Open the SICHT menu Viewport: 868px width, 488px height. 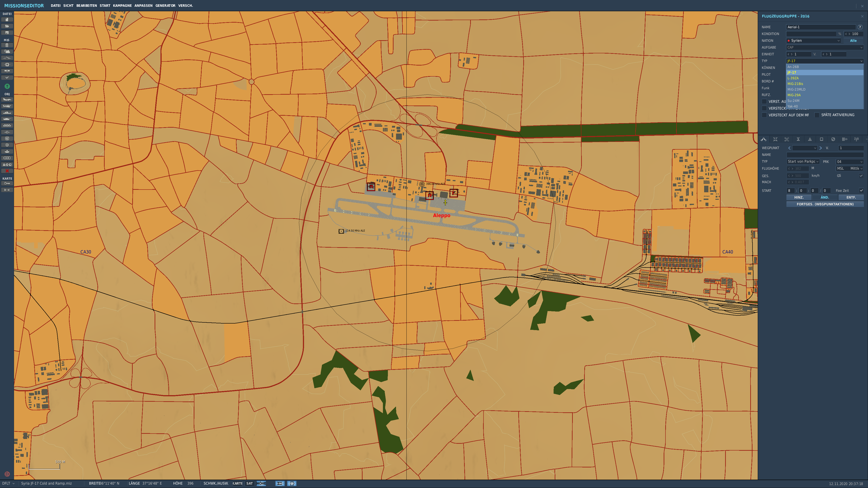point(68,6)
